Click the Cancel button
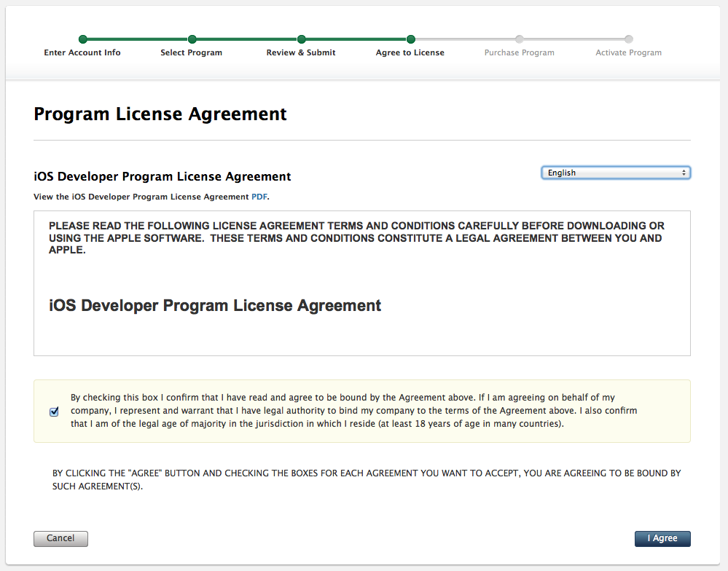 click(x=60, y=538)
